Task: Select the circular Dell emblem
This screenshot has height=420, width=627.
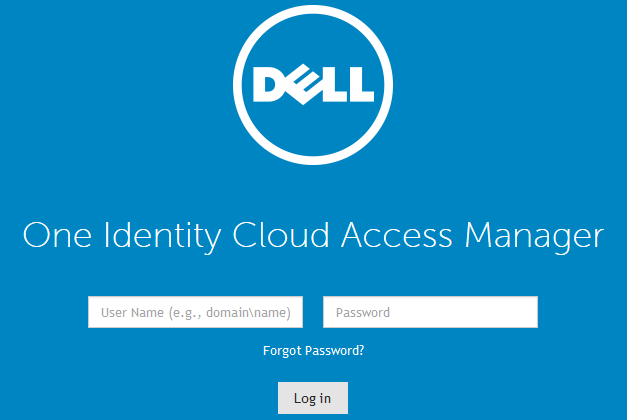Action: [313, 87]
